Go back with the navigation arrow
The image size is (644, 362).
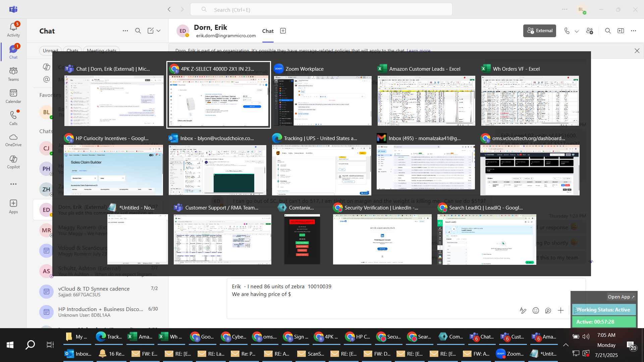(169, 9)
